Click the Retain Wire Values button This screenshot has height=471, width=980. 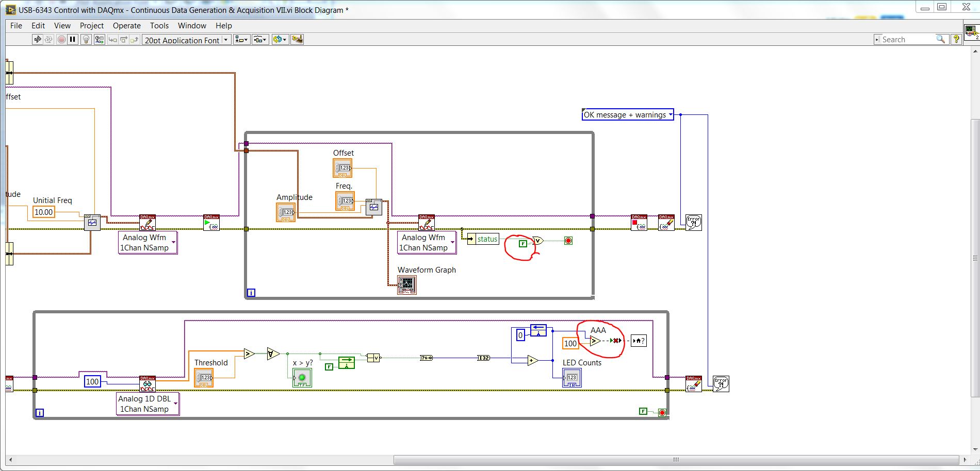point(99,40)
